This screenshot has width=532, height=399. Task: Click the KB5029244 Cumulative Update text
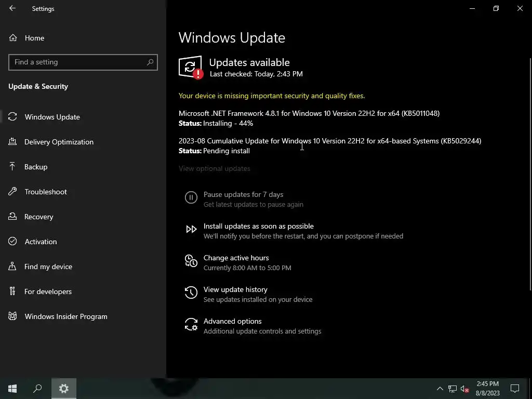click(x=330, y=141)
